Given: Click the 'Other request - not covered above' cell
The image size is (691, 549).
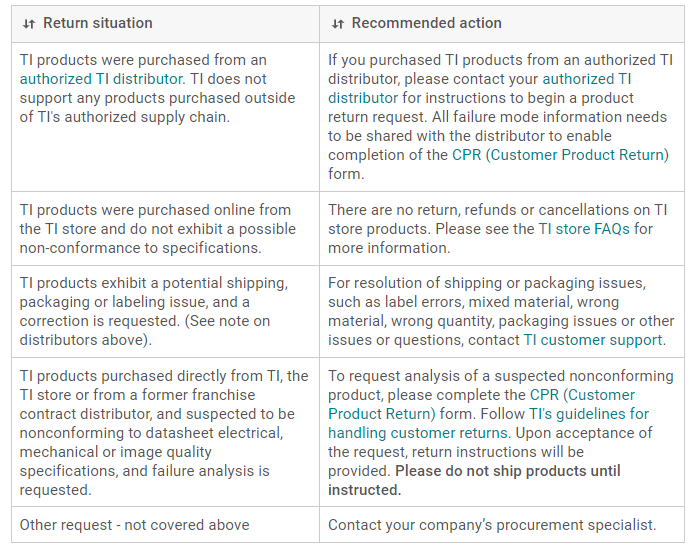Looking at the screenshot, I should 135,525.
